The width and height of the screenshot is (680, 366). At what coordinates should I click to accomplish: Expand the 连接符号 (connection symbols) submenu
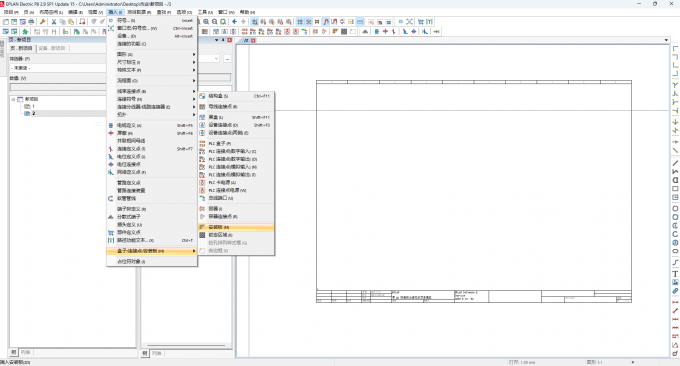(x=152, y=99)
